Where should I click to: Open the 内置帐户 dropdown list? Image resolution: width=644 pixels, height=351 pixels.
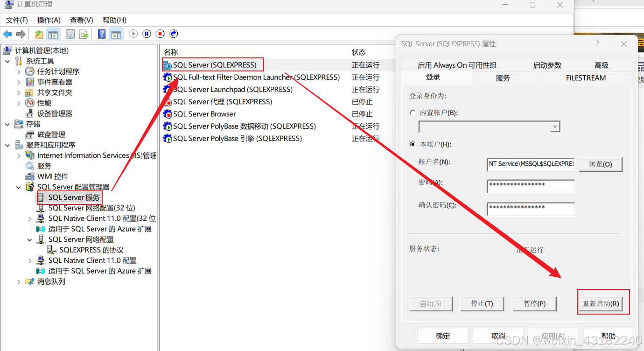coord(555,126)
